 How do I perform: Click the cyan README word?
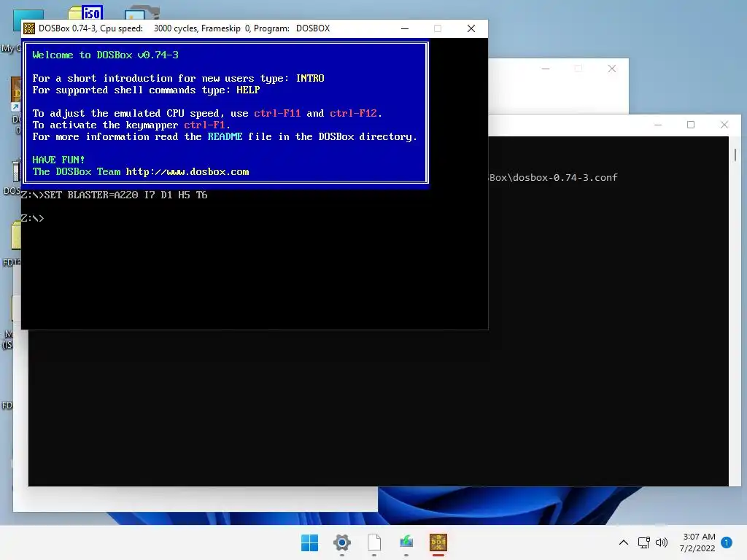pos(225,136)
